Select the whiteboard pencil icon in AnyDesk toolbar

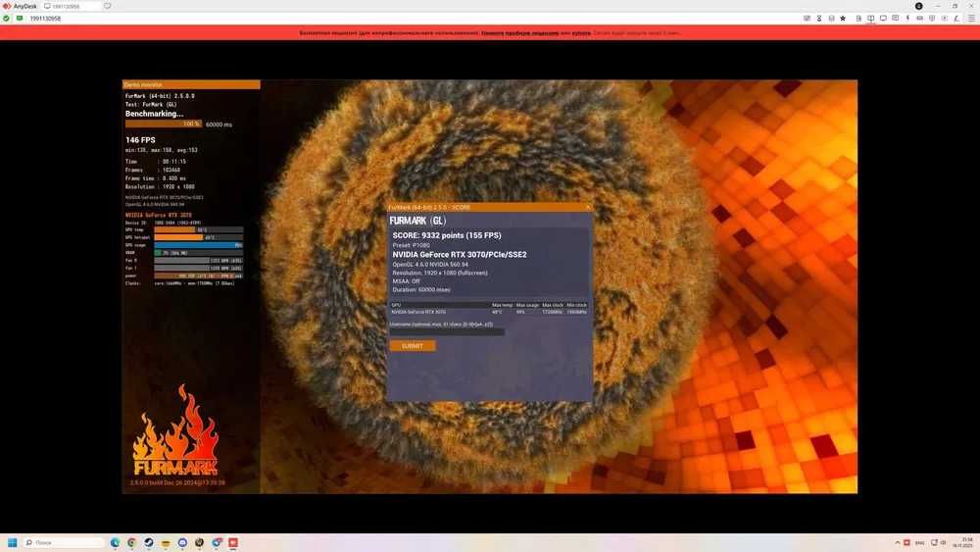(x=956, y=18)
